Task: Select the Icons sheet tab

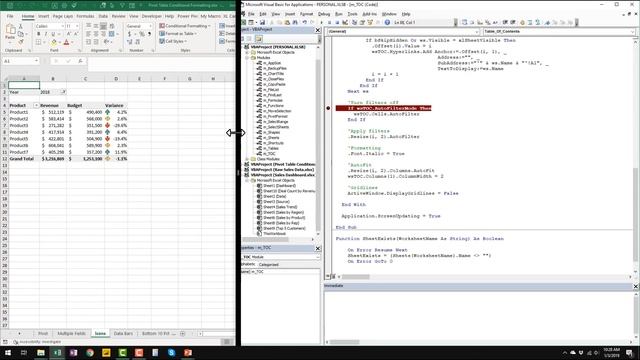Action: click(x=100, y=333)
